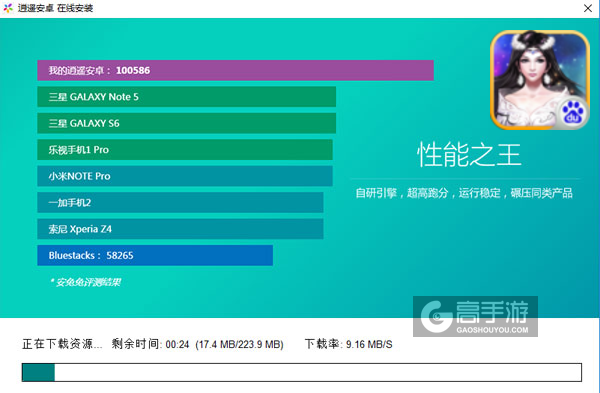This screenshot has height=393, width=600.
Task: Select the Bluestacks 58265 bar
Action: tap(155, 255)
